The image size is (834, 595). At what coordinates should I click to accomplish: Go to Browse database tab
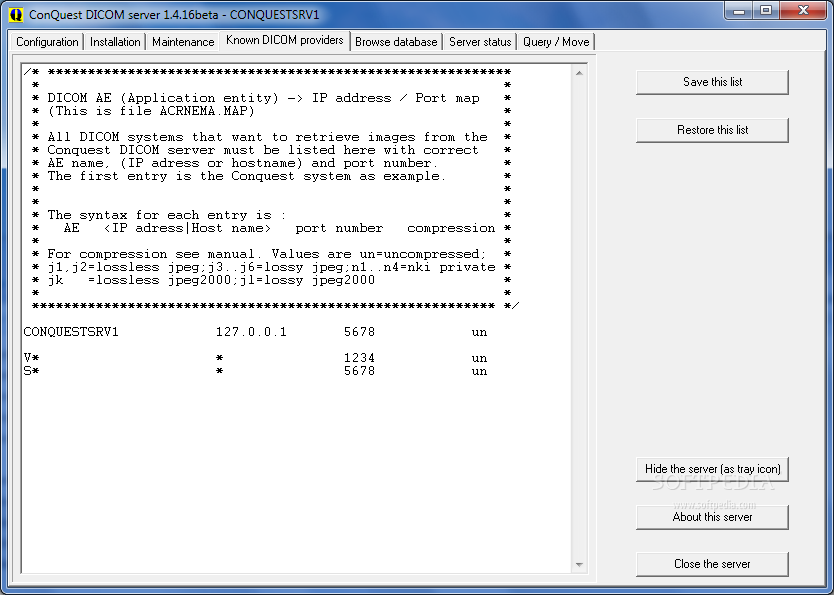coord(396,42)
